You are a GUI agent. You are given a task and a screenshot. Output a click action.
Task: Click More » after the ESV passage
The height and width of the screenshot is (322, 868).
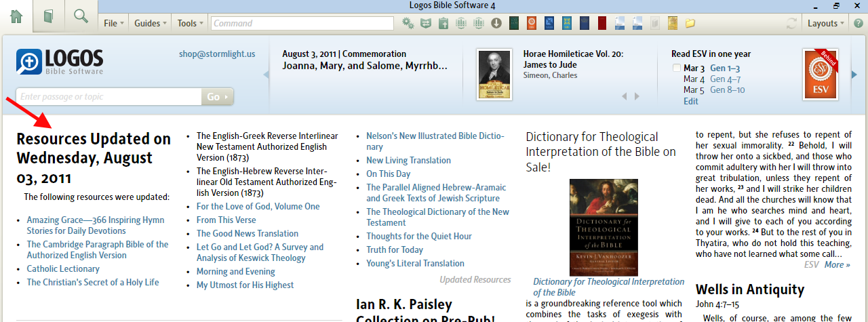coord(837,264)
